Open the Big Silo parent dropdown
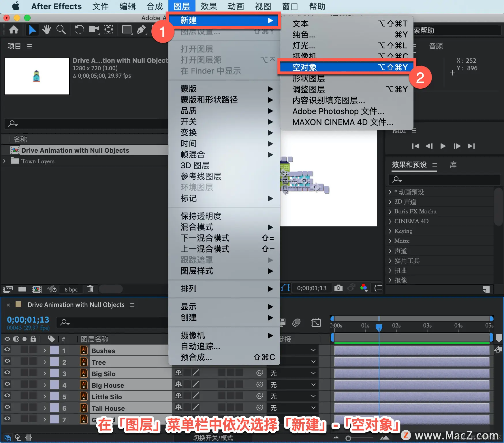The width and height of the screenshot is (504, 443). 293,373
